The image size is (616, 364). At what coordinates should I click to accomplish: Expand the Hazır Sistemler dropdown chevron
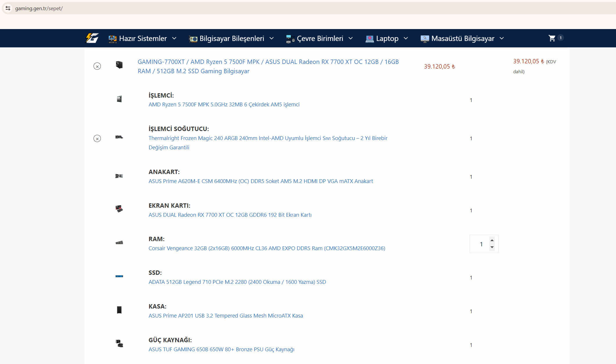[174, 38]
